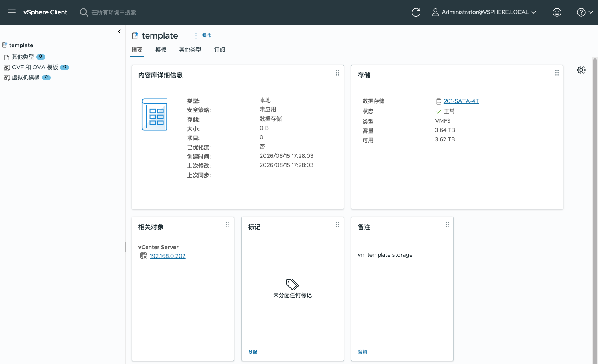Viewport: 598px width, 364px height.
Task: Click 编辑 to edit the notes
Action: 363,352
